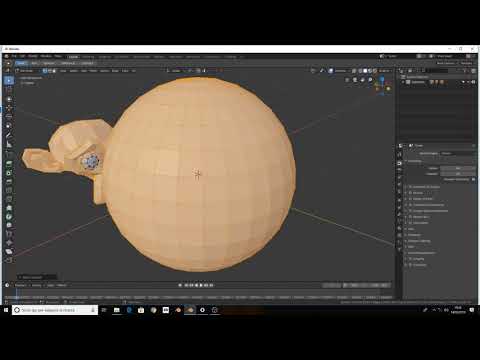
Task: Open the File menu
Action: (x=14, y=56)
